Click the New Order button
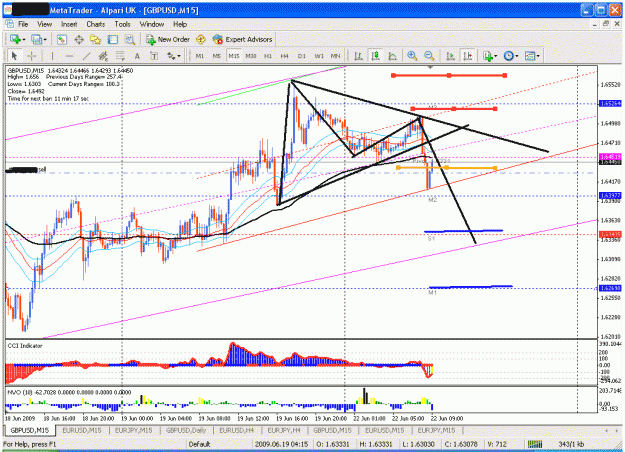625x452 pixels. (x=168, y=39)
